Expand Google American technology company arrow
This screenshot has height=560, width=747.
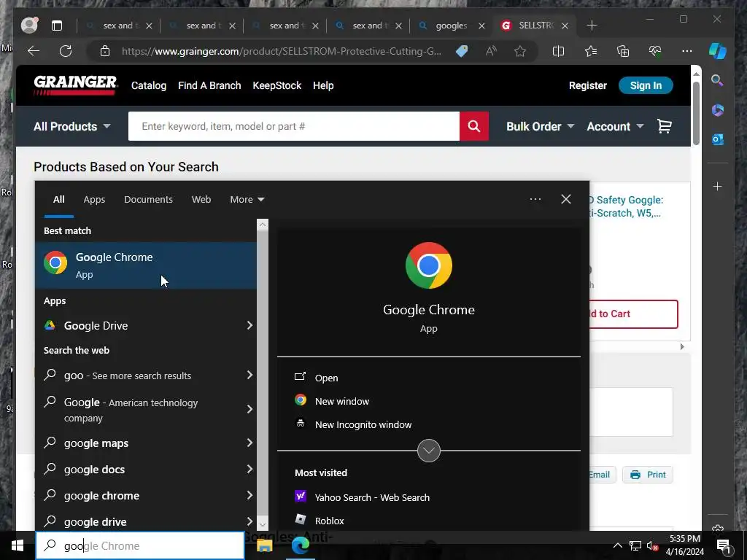tap(249, 410)
